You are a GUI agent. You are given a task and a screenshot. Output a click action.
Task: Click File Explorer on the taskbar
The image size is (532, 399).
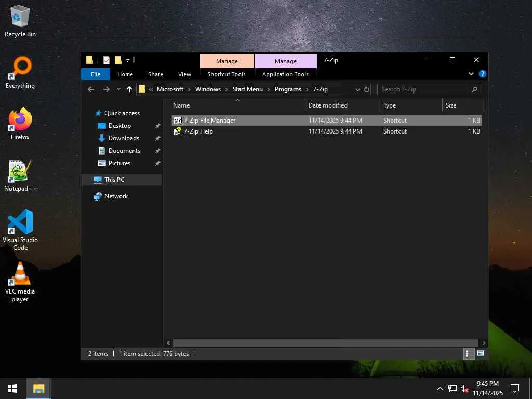38,389
